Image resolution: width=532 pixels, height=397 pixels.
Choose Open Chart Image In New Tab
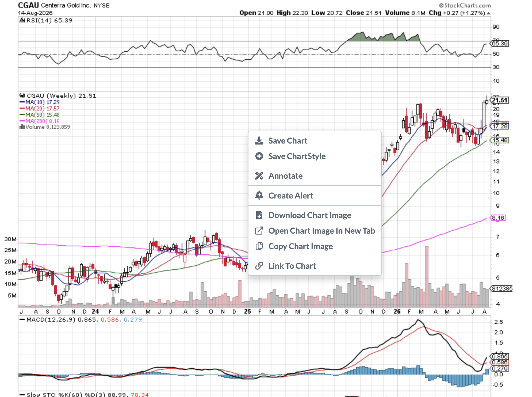[x=315, y=231]
